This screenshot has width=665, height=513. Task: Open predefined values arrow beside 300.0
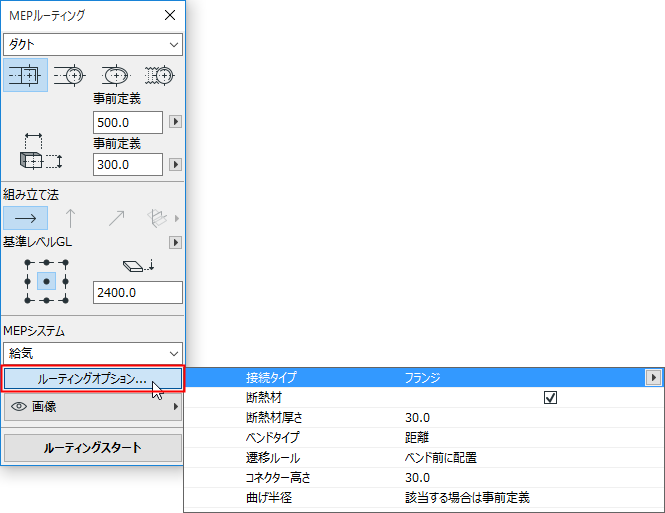(x=175, y=164)
